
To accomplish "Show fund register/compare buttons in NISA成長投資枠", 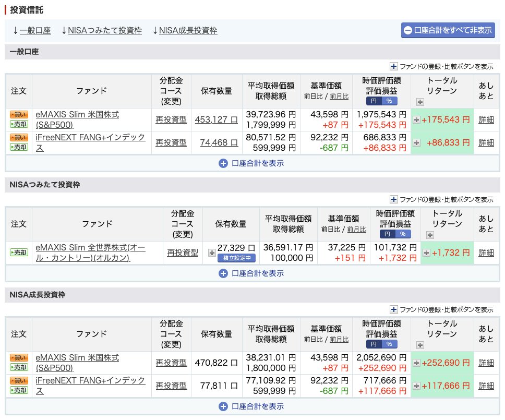I will click(x=441, y=309).
